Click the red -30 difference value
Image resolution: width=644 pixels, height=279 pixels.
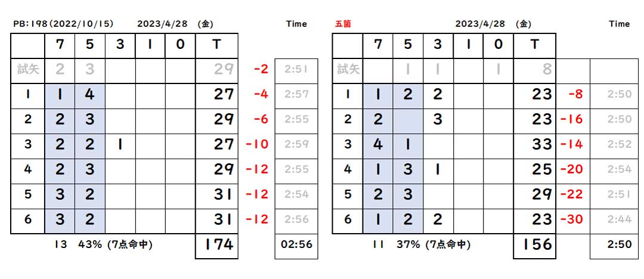pyautogui.click(x=571, y=220)
